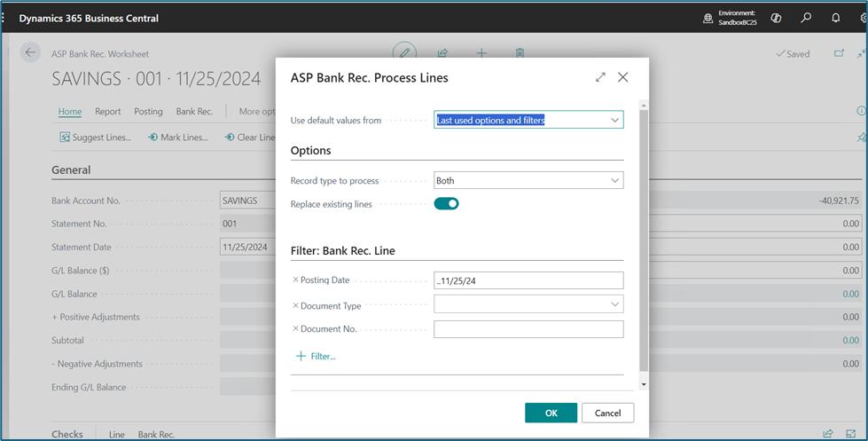Click the Suggest Lines... action
The image size is (868, 441).
pyautogui.click(x=96, y=138)
